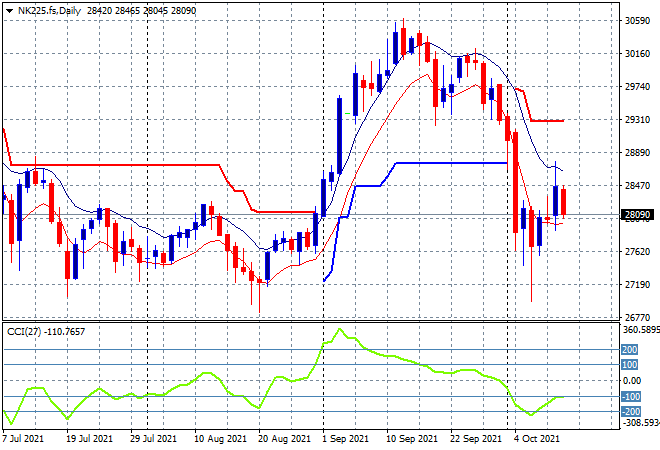660x450 pixels.
Task: Click the 10 Sep 2021 date label
Action: [x=412, y=439]
